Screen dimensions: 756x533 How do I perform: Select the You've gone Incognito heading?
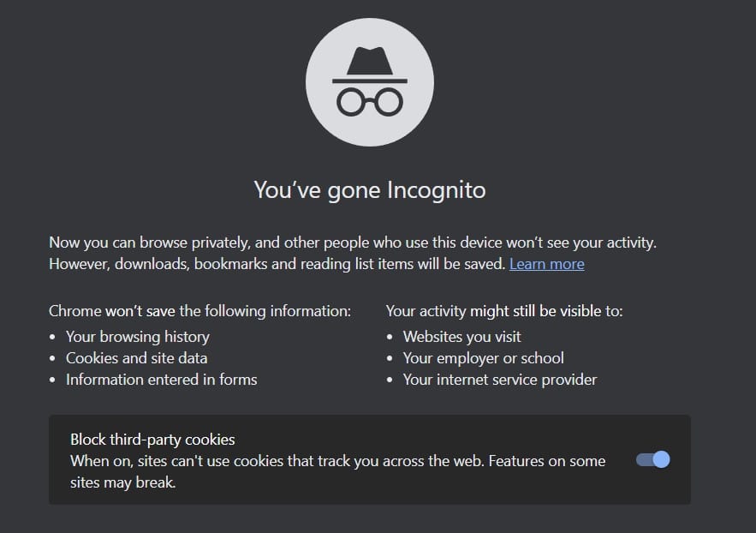coord(369,189)
